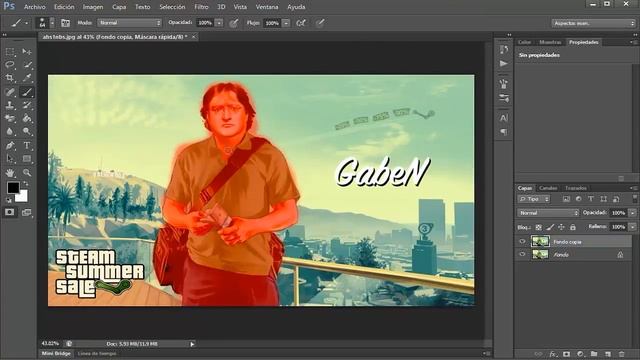Switch to the Canales tab
640x360 pixels.
(548, 188)
